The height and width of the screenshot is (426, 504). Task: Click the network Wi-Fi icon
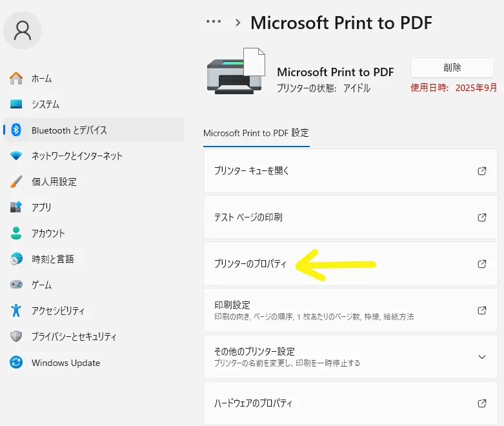17,156
